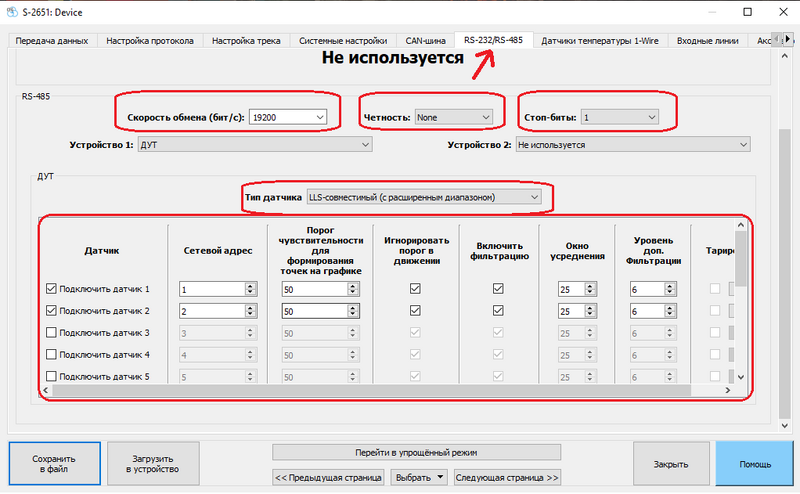Toggle Игнорировать порог for sensor 2
This screenshot has height=494, width=800.
click(x=415, y=311)
